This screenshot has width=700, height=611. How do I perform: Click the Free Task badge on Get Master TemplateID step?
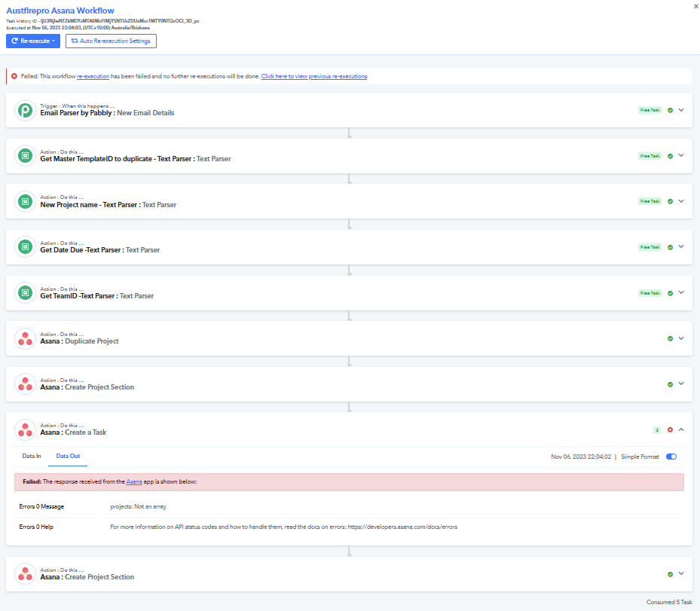(650, 156)
